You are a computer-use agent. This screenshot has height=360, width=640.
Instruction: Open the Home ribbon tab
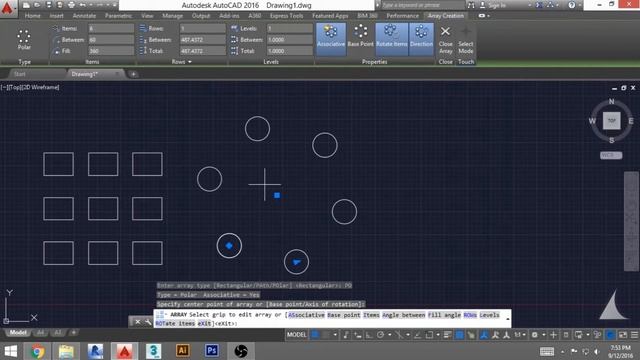click(x=33, y=16)
